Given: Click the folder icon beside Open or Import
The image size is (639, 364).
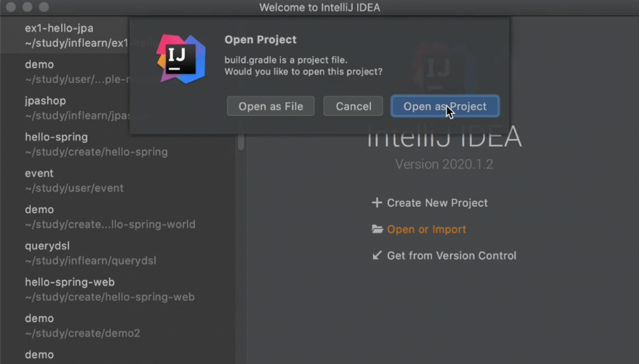Looking at the screenshot, I should [378, 229].
